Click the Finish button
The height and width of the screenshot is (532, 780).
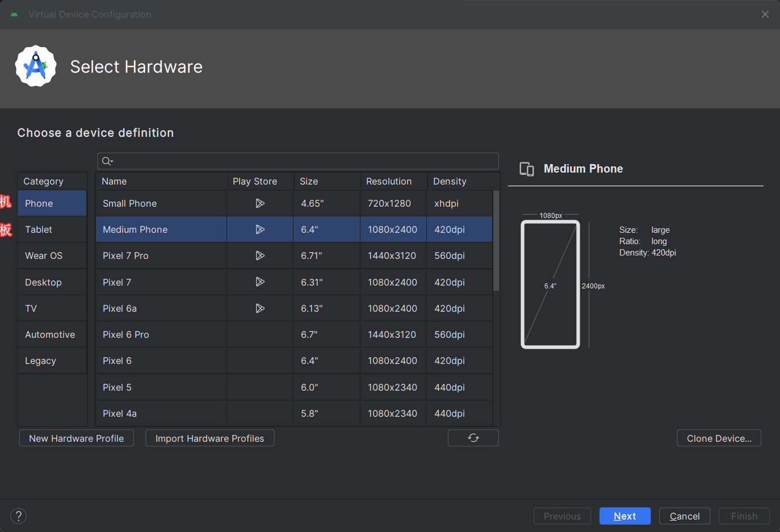click(744, 516)
